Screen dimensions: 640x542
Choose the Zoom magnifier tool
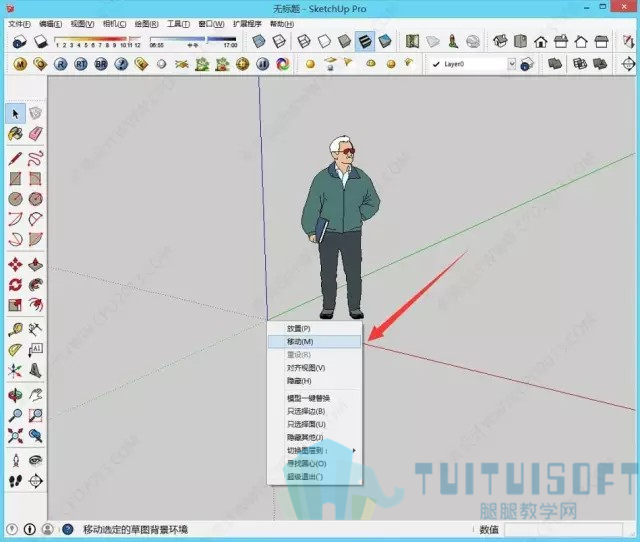[16, 415]
